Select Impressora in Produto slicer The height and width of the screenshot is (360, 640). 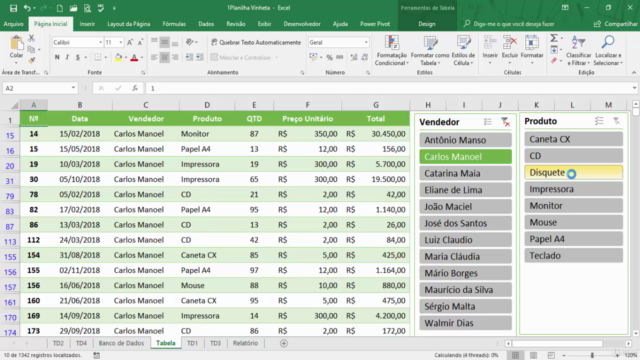(x=573, y=189)
